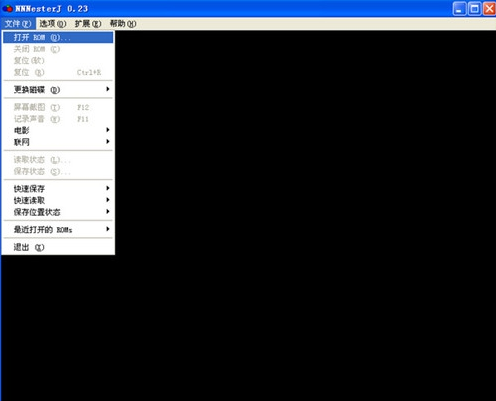The height and width of the screenshot is (401, 496).
Task: Expand the 快速读取 submenu
Action: click(x=58, y=200)
